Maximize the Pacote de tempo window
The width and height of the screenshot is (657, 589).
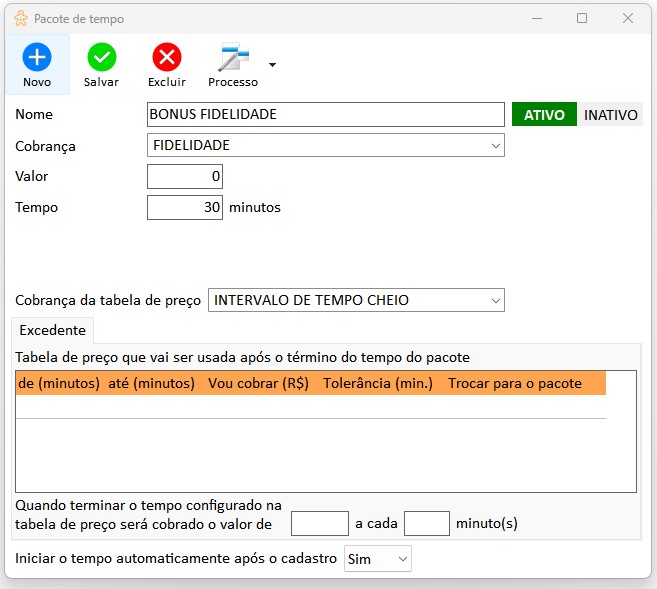tap(582, 19)
